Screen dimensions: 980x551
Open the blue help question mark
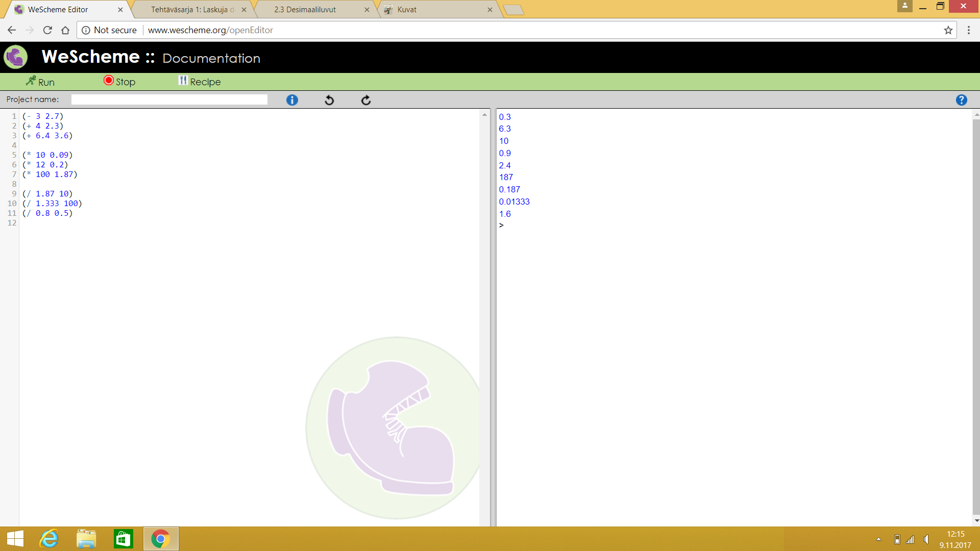tap(961, 100)
